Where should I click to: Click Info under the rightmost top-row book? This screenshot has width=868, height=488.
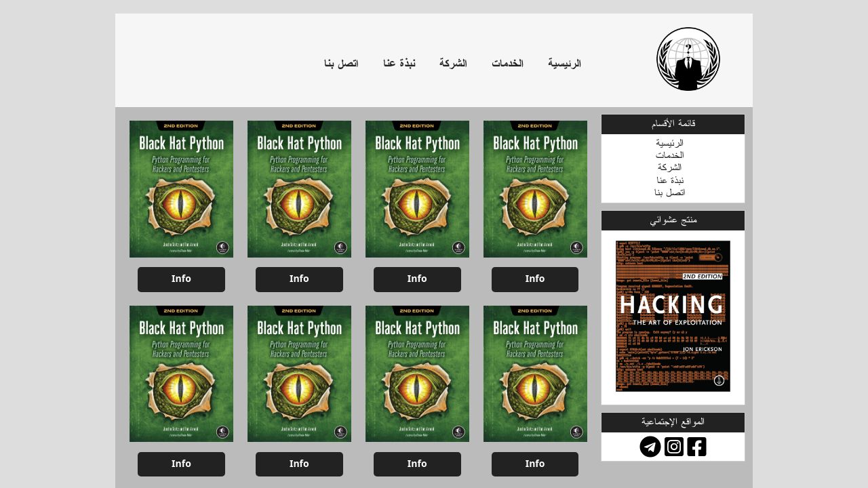tap(535, 279)
